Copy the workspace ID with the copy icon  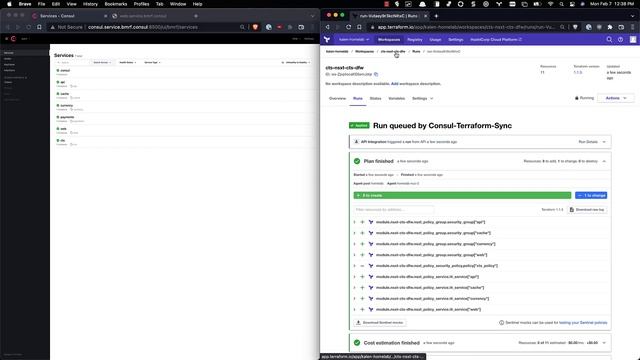tap(376, 74)
